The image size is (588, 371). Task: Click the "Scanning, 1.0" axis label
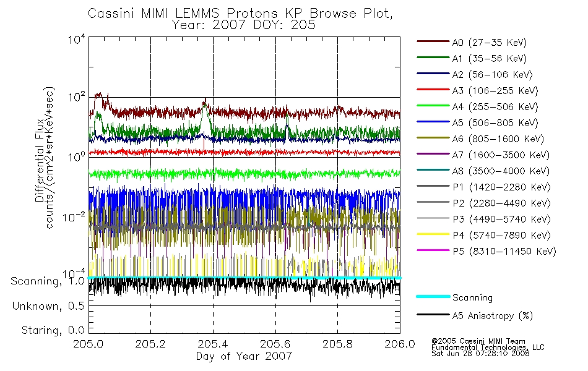pos(48,281)
